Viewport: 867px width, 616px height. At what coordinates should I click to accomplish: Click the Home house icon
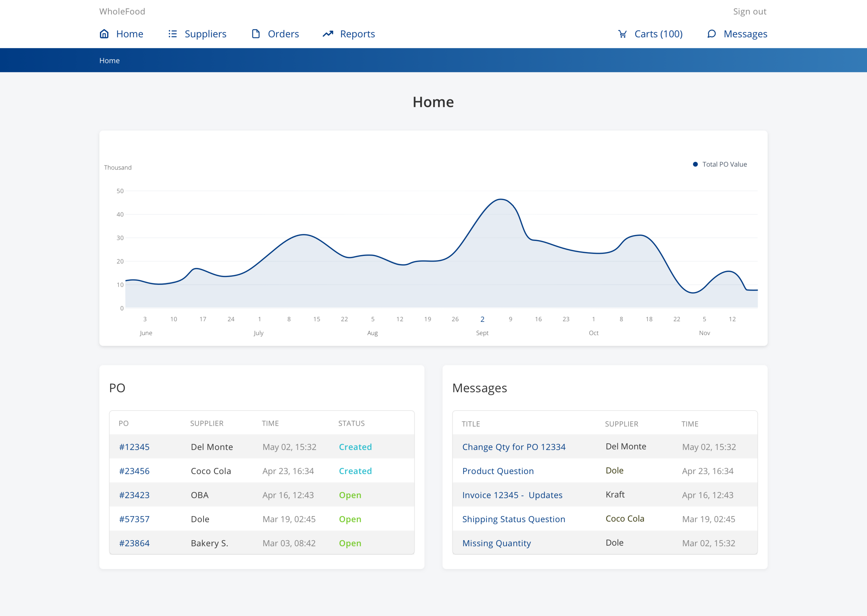[x=104, y=34]
